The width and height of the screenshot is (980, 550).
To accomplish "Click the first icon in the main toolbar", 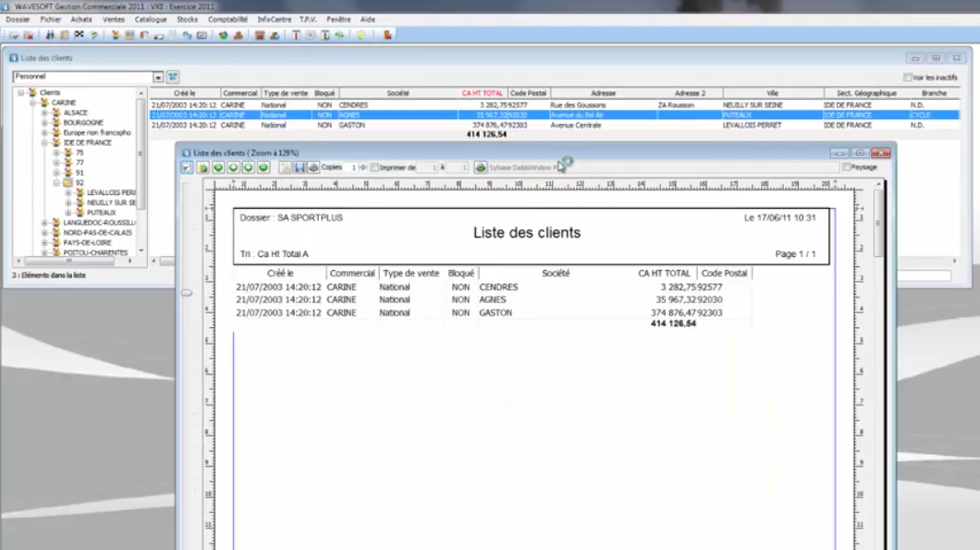I will click(14, 35).
